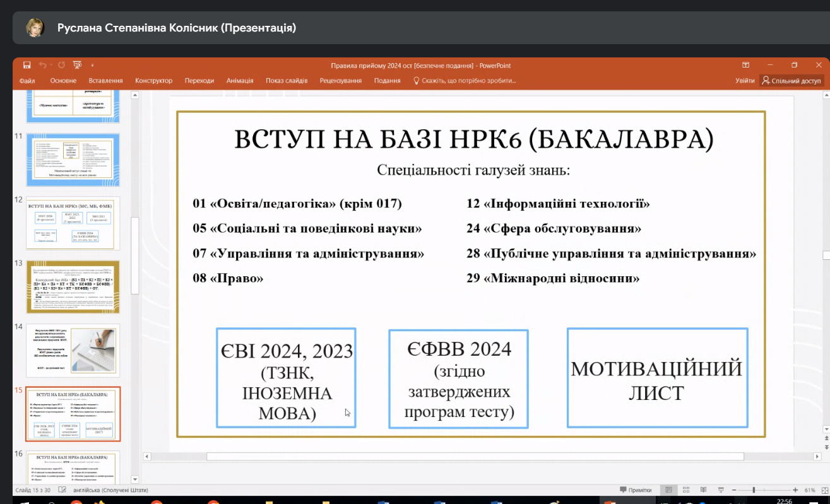
Task: Open the Конструктор ribbon tab
Action: tap(153, 81)
